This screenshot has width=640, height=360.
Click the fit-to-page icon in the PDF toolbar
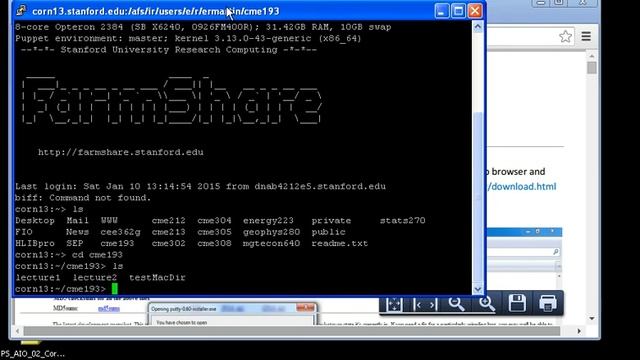(x=394, y=304)
